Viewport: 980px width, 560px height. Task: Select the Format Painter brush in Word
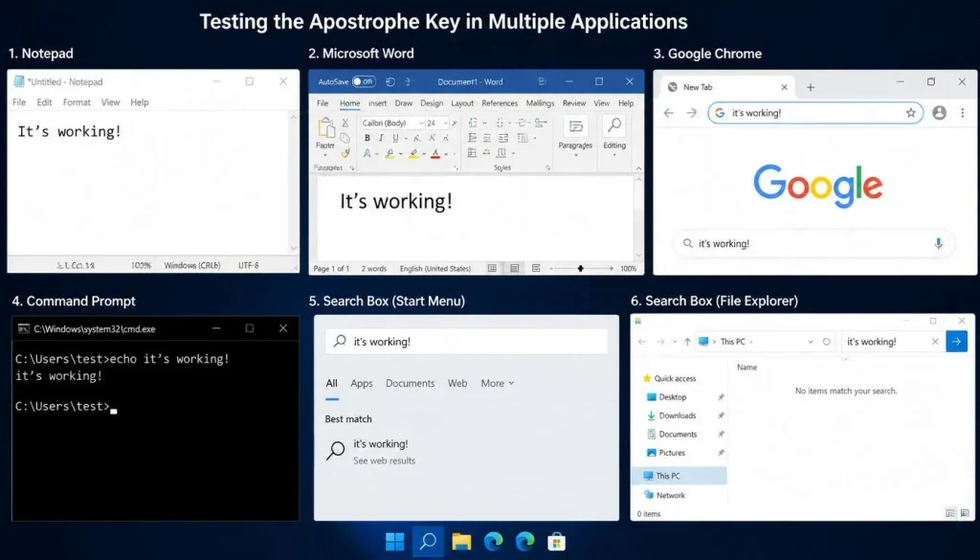[345, 153]
